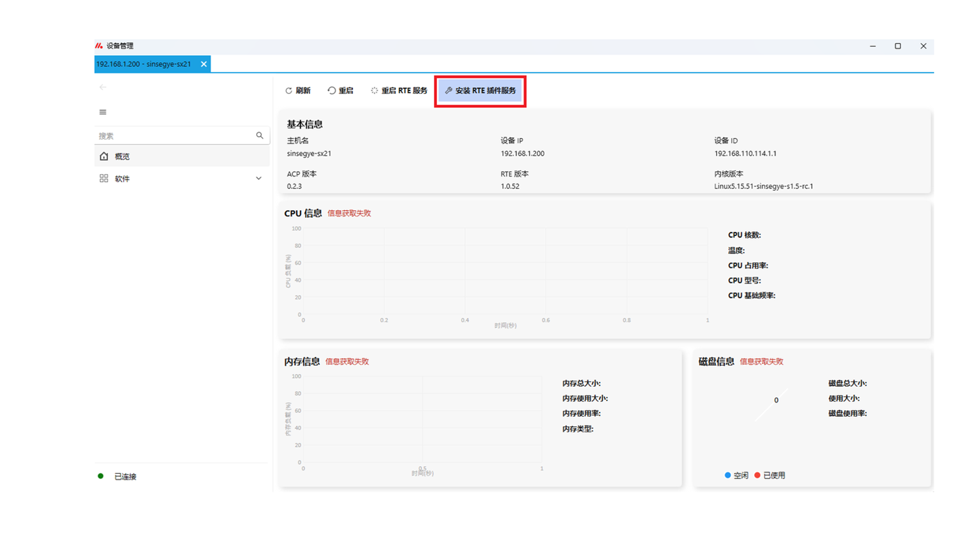Toggle the 空闲 legend in the disk chart
This screenshot has height=551, width=980.
(736, 475)
